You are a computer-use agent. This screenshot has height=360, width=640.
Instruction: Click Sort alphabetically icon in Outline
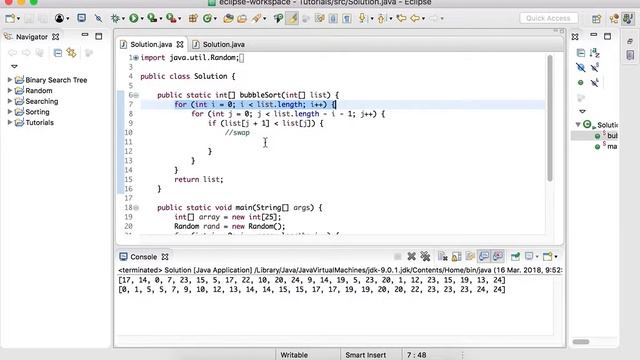coord(595,53)
